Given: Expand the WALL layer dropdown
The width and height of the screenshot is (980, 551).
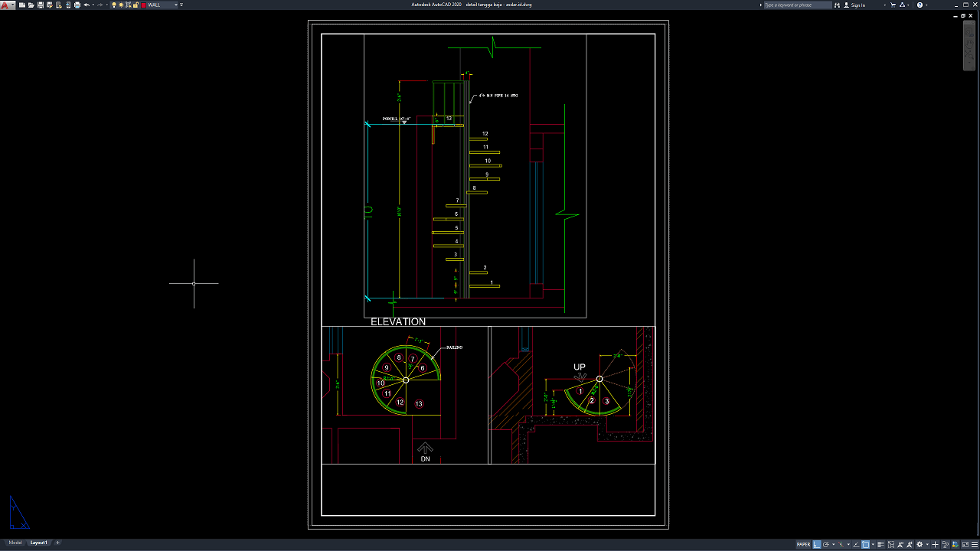Looking at the screenshot, I should 176,5.
